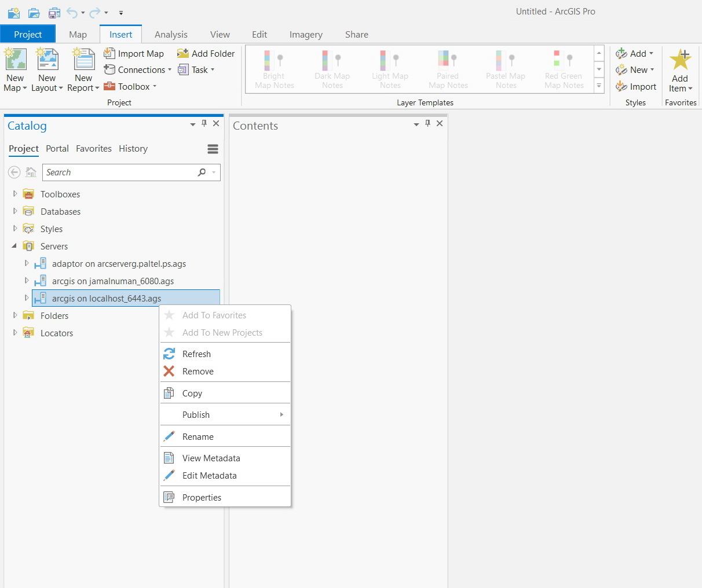
Task: Choose Refresh from context menu
Action: 225,354
